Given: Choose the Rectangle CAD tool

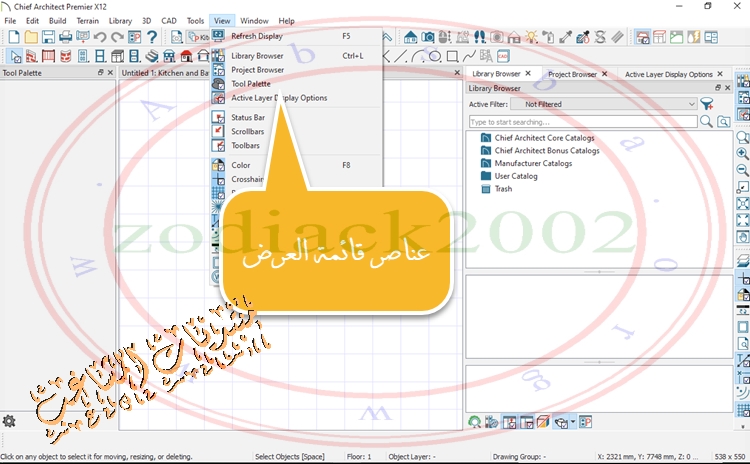Looking at the screenshot, I should click(x=452, y=56).
